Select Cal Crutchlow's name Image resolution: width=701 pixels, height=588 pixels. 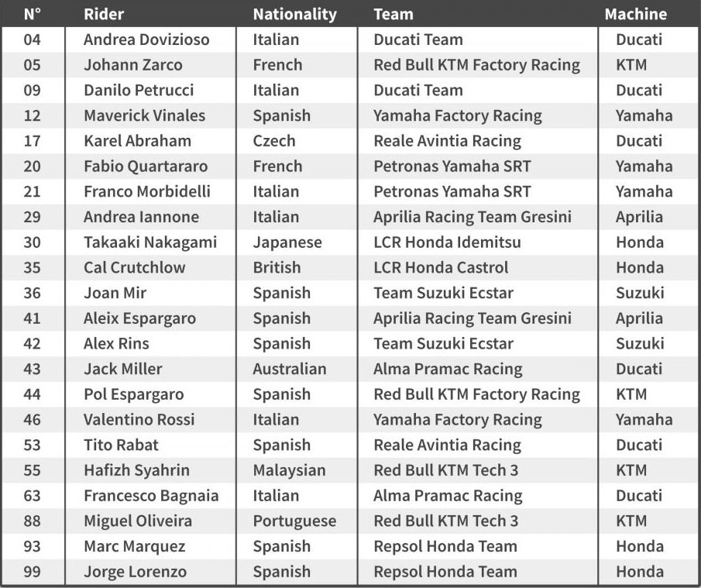tap(134, 267)
